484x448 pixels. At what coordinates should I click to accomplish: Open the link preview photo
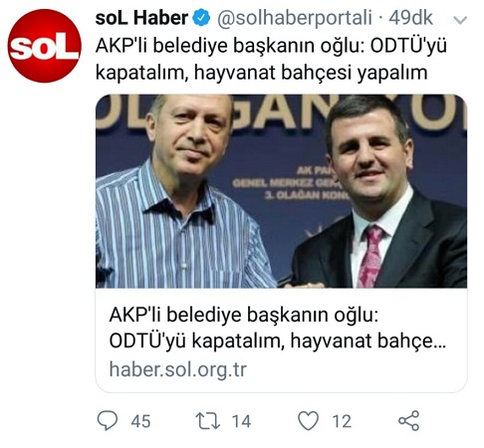281,191
